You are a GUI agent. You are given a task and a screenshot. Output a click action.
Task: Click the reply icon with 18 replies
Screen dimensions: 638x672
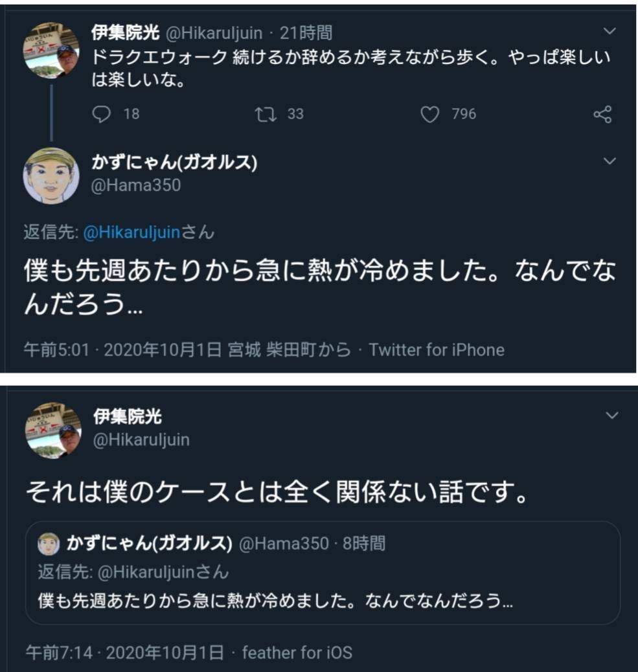pos(102,115)
